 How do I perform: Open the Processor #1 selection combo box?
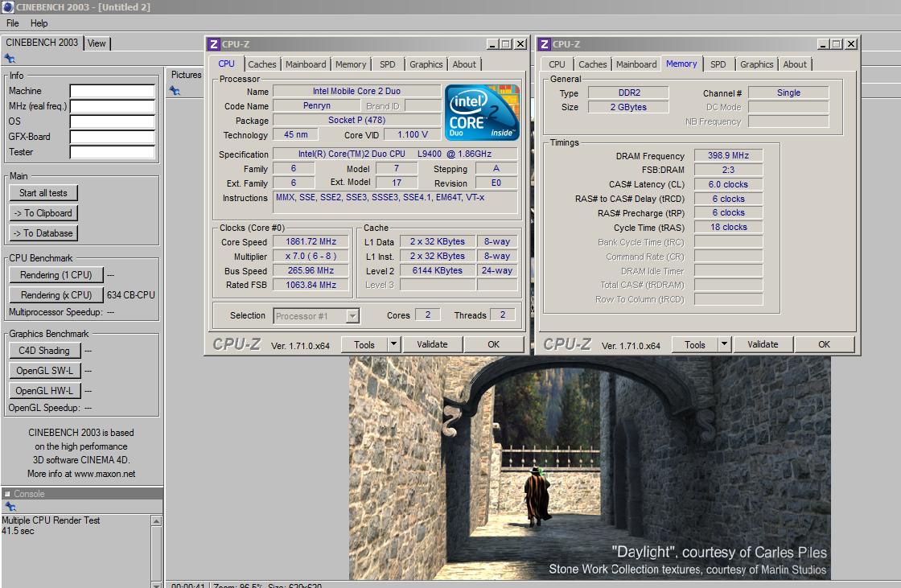[316, 315]
